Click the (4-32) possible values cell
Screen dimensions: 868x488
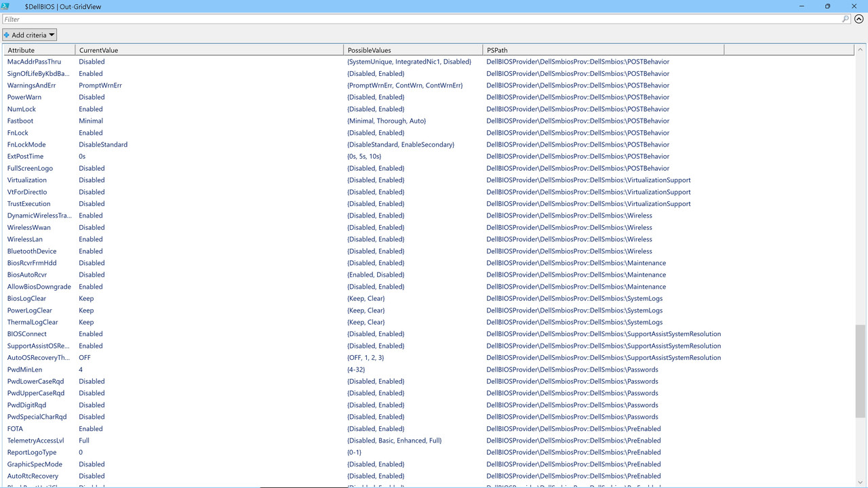point(356,370)
